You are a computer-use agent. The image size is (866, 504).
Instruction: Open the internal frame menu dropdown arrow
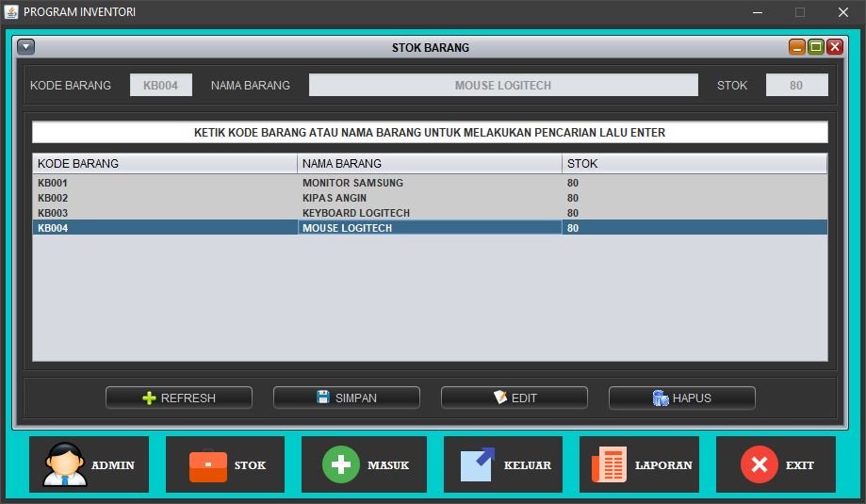click(x=26, y=47)
